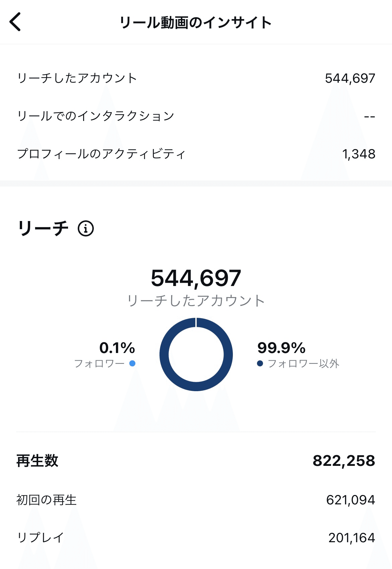Tap the 822,258 plays total
This screenshot has width=392, height=569.
tap(344, 461)
